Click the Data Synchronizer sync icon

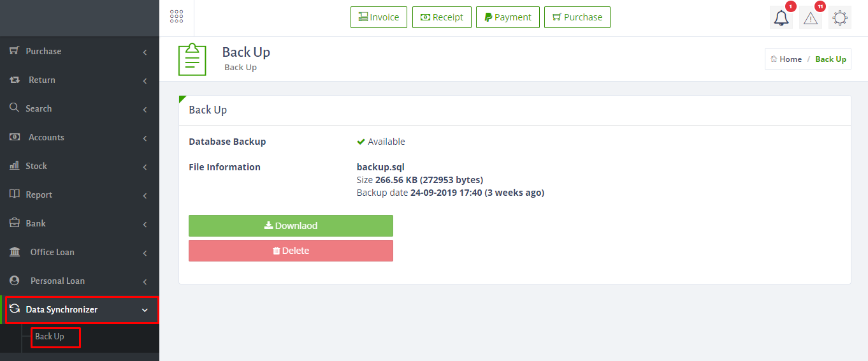[x=14, y=309]
